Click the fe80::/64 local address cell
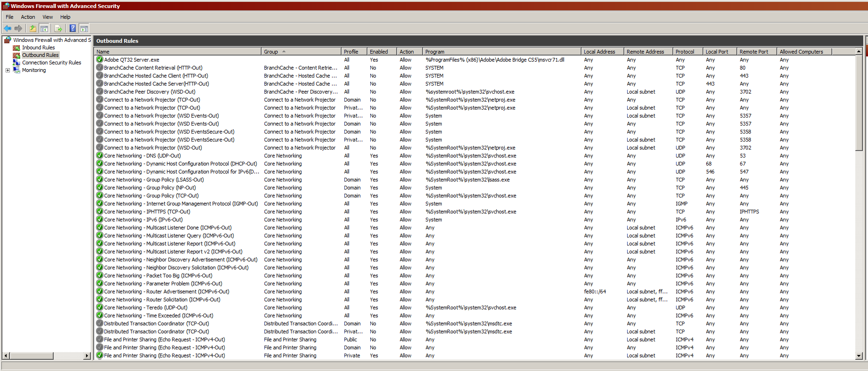The height and width of the screenshot is (371, 868). tap(595, 292)
